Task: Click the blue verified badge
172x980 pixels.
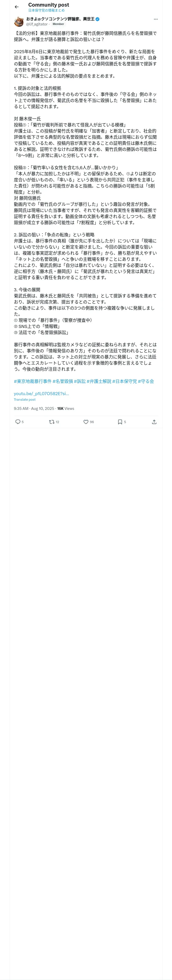Action: [98, 19]
